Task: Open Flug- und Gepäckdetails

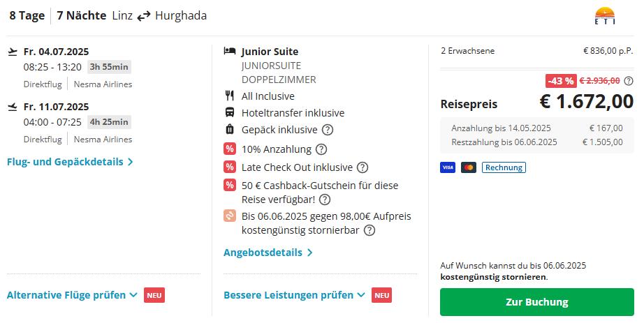Action: [x=70, y=162]
